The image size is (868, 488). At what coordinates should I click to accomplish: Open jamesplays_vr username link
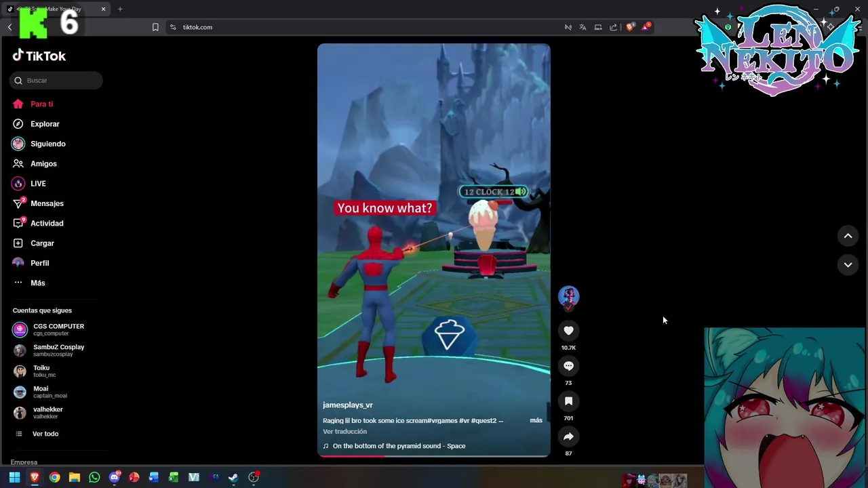[348, 405]
